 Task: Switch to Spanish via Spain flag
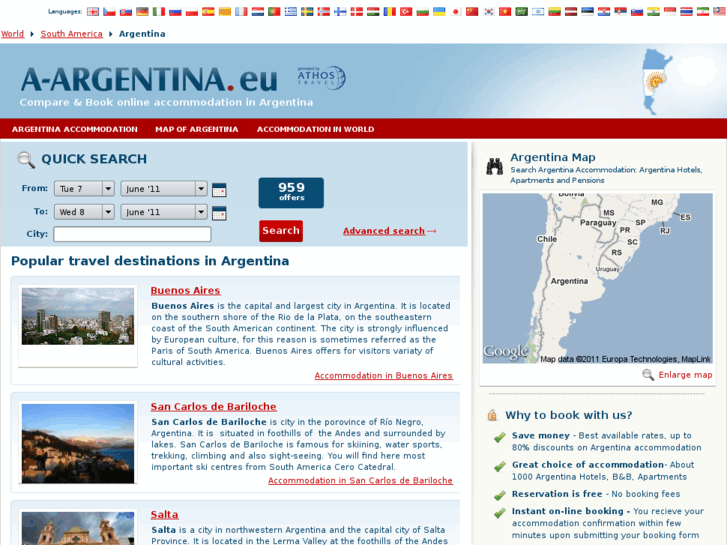click(208, 12)
